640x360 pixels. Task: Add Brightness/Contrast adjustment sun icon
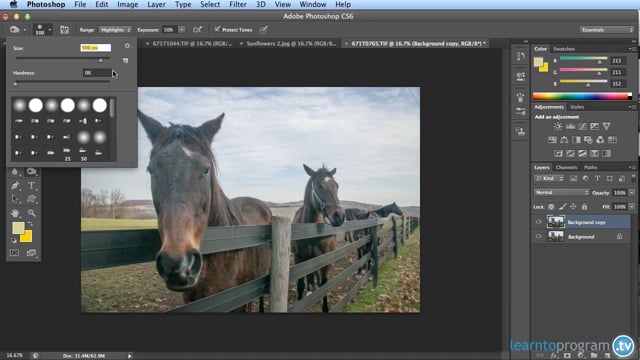click(558, 127)
